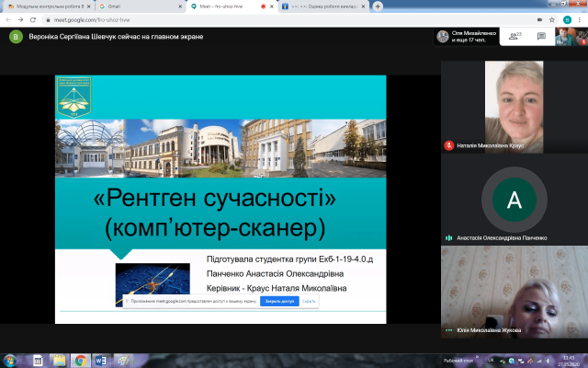This screenshot has width=588, height=368.
Task: Open the chat panel icon
Action: click(542, 37)
